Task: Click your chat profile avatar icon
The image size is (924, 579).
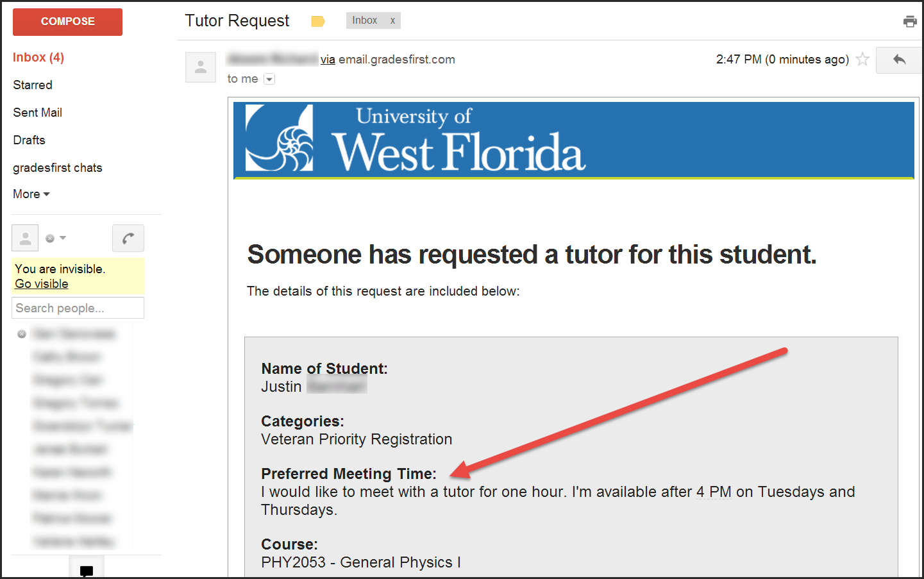Action: pyautogui.click(x=24, y=238)
